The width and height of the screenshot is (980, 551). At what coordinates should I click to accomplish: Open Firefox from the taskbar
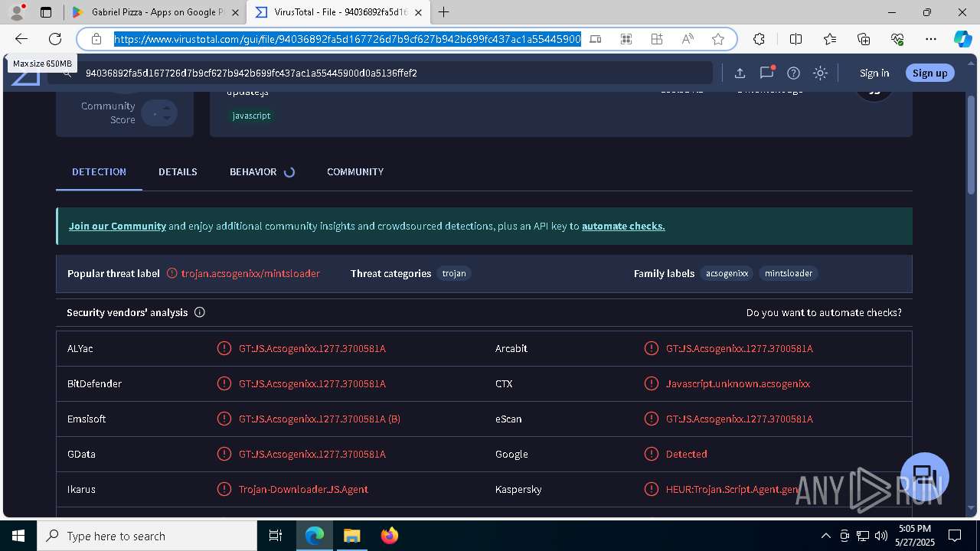389,536
